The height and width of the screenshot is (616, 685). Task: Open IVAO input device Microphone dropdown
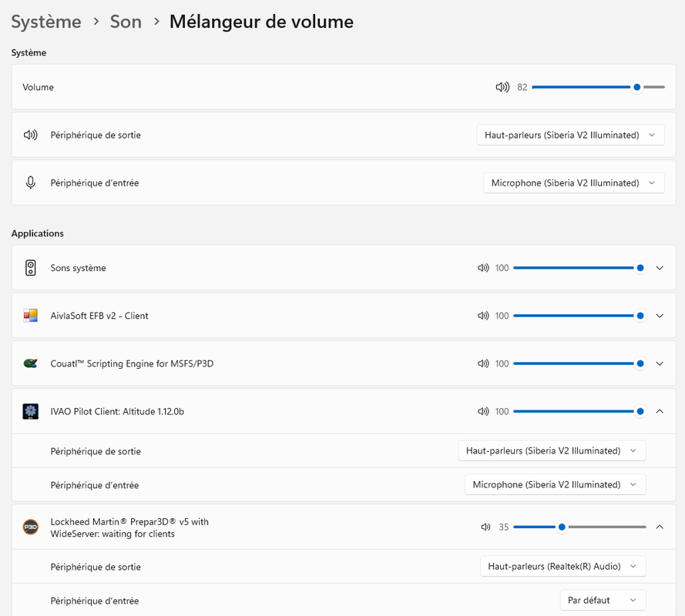(556, 484)
